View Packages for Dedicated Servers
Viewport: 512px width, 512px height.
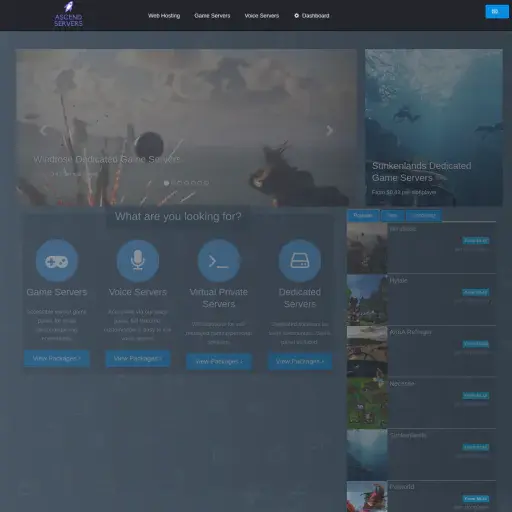[300, 361]
